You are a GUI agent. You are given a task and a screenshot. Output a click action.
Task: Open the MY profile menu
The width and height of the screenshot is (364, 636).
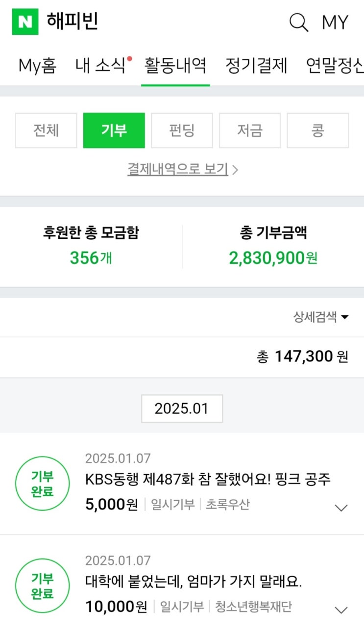pos(335,23)
